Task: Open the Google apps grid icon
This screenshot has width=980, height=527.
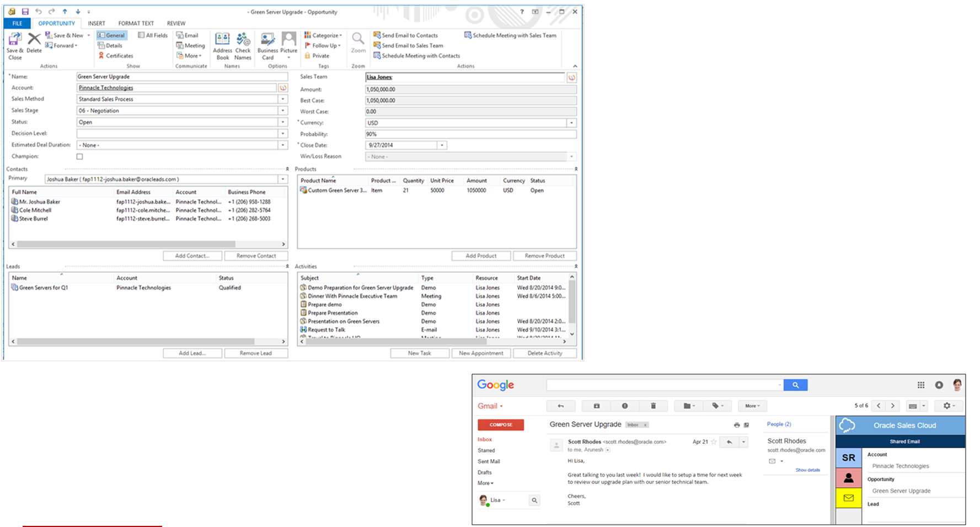Action: (920, 385)
